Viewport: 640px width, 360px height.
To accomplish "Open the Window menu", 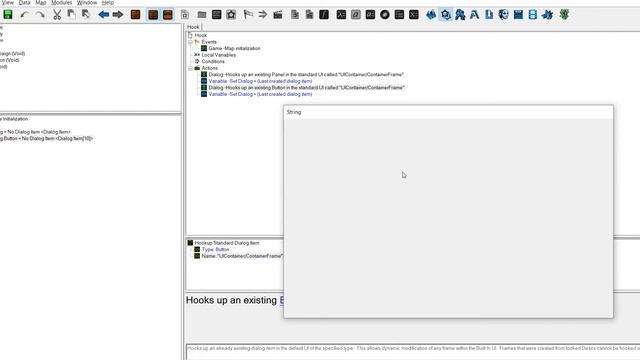I will click(x=87, y=2).
